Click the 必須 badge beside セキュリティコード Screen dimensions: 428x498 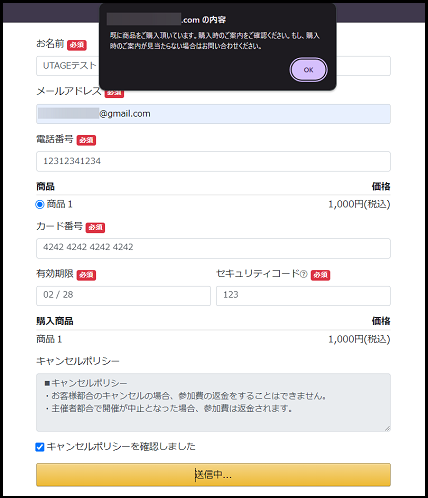pos(320,275)
